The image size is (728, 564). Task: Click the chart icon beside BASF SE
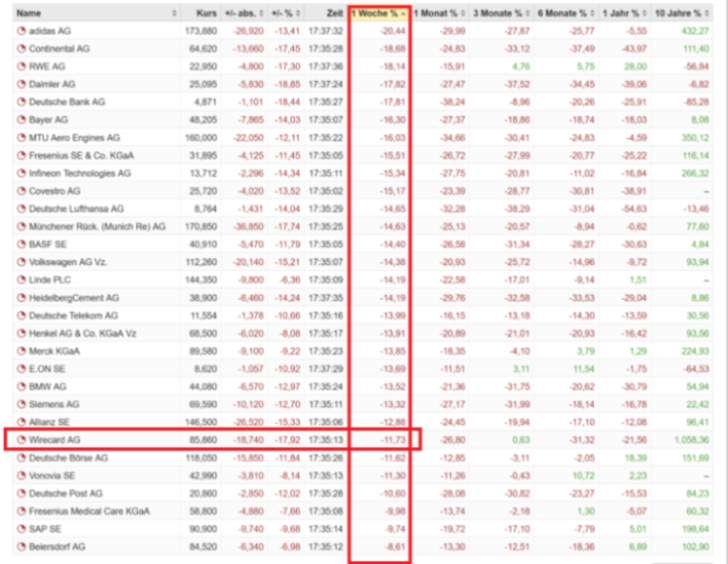[x=21, y=244]
